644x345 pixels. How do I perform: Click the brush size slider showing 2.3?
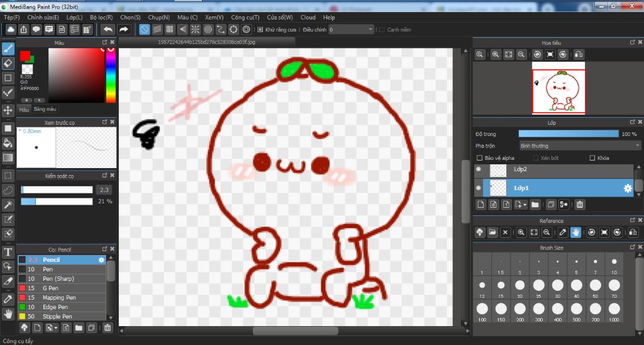pyautogui.click(x=57, y=189)
